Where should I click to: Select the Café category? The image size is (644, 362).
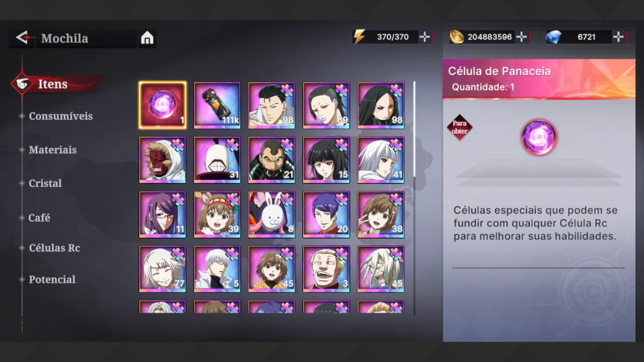pos(39,218)
